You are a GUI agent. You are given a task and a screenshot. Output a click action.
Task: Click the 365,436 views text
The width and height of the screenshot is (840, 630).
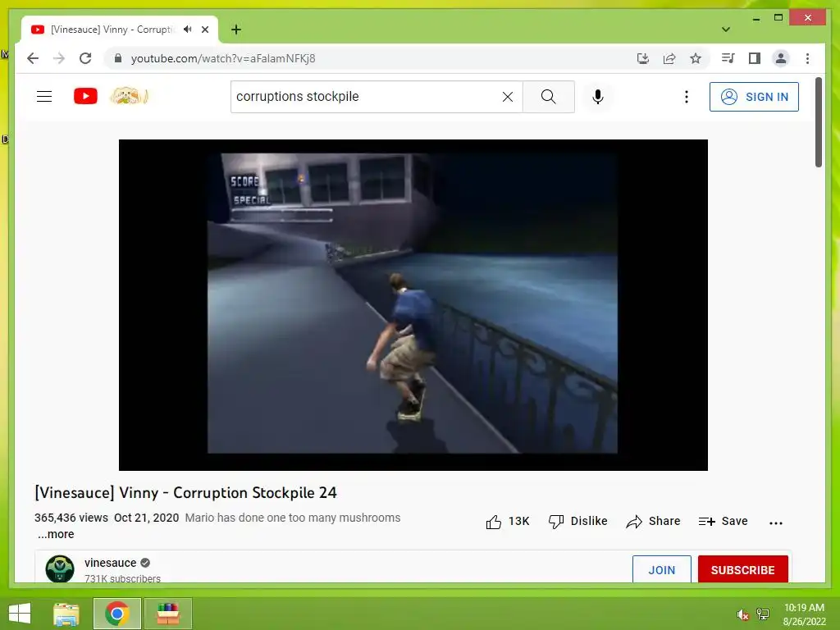pyautogui.click(x=71, y=518)
